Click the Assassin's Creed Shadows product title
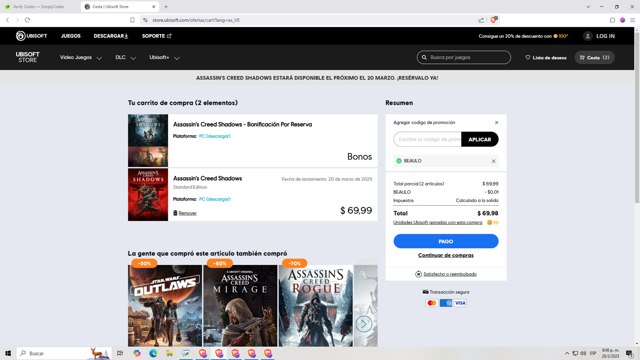This screenshot has height=360, width=640. [x=207, y=178]
